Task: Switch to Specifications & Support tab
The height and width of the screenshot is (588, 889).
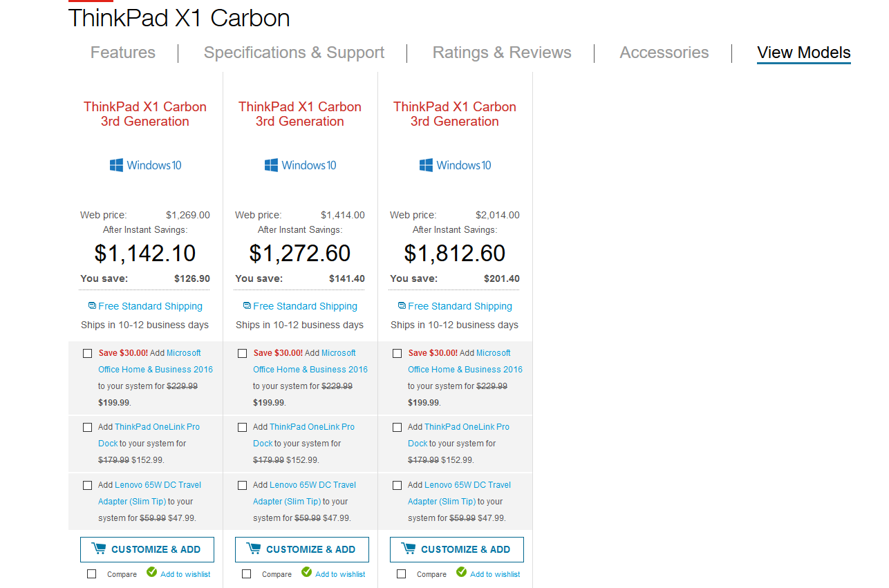Action: [x=294, y=53]
